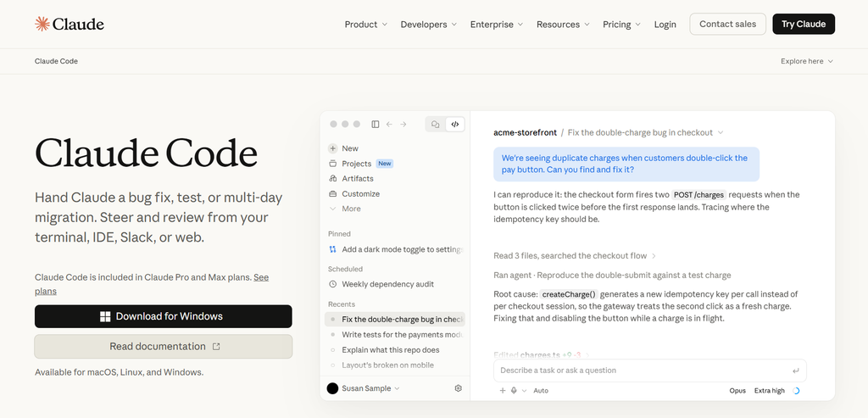This screenshot has height=418, width=868.
Task: Click the prompt box 'Describe a task'
Action: pos(650,371)
